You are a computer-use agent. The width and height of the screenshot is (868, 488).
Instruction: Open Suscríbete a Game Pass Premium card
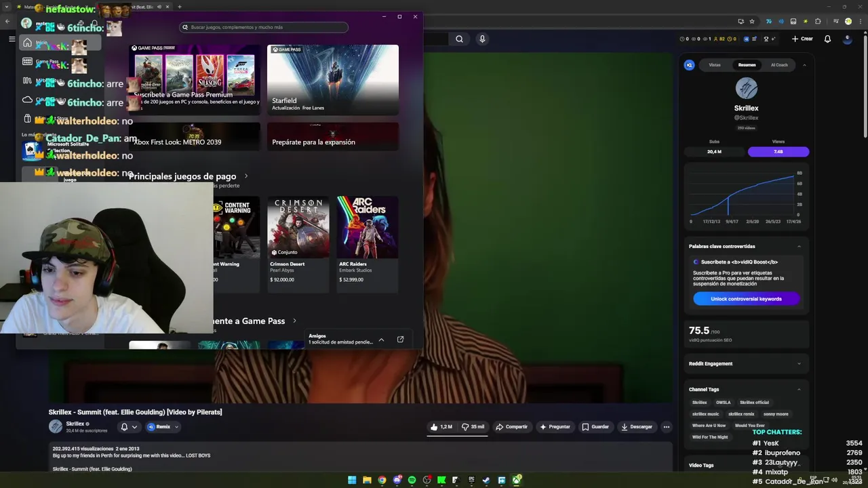(195, 80)
